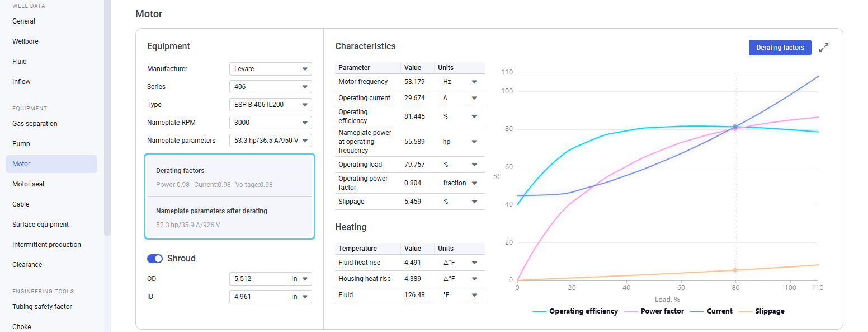The height and width of the screenshot is (332, 868).
Task: Open shroud OD unit dropdown arrow
Action: 305,279
